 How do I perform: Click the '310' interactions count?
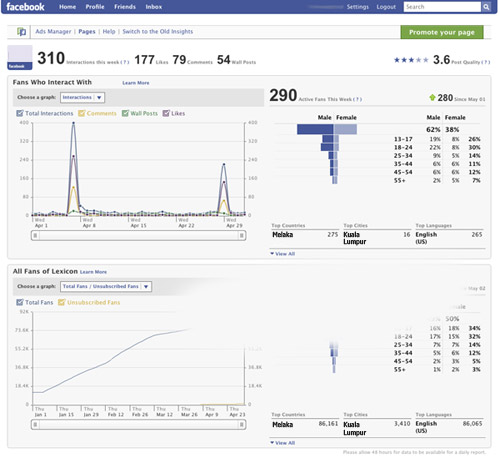(x=51, y=58)
